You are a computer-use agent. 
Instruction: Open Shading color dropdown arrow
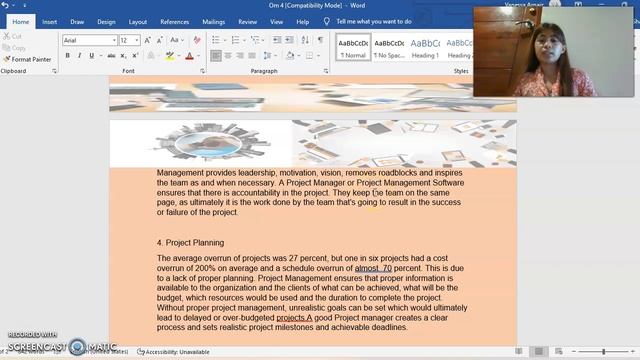[x=299, y=56]
